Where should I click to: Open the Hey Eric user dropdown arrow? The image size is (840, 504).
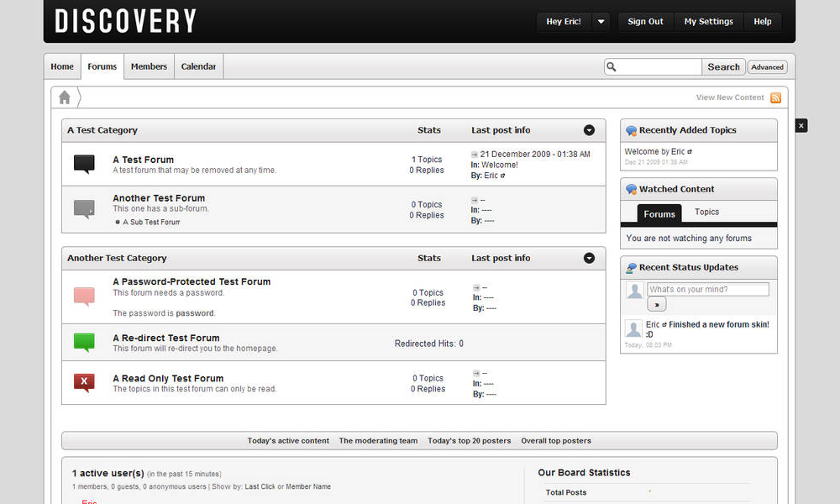pyautogui.click(x=601, y=22)
